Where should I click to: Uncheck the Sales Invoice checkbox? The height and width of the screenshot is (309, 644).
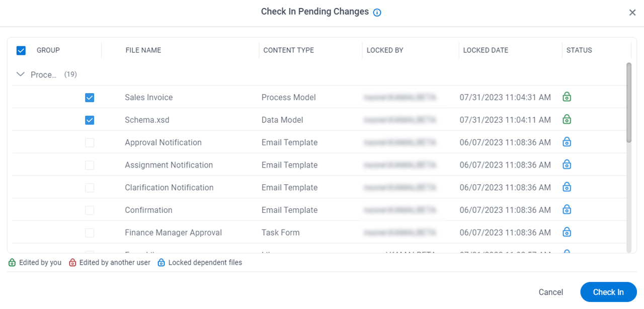pyautogui.click(x=90, y=98)
